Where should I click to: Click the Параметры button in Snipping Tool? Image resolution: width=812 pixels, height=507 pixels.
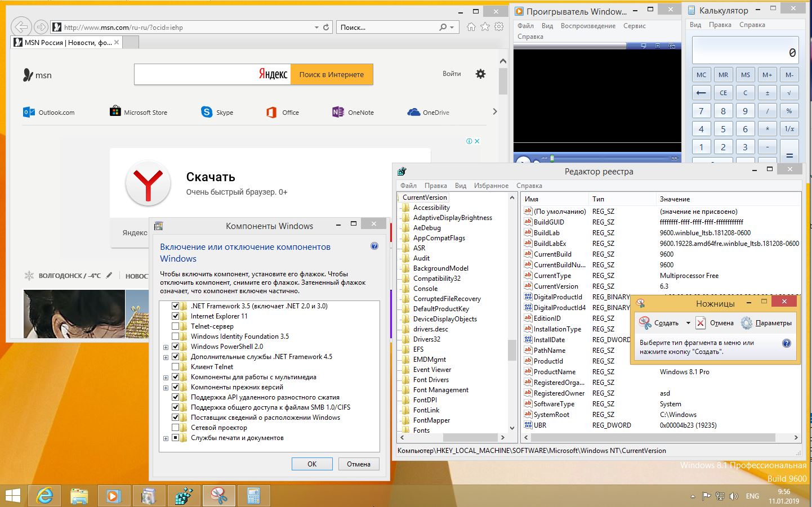click(x=766, y=323)
